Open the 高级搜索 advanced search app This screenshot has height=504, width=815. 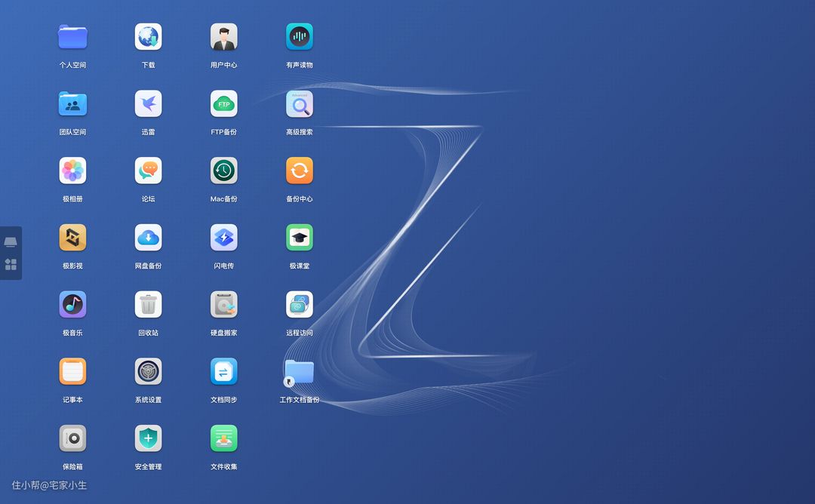pos(299,104)
